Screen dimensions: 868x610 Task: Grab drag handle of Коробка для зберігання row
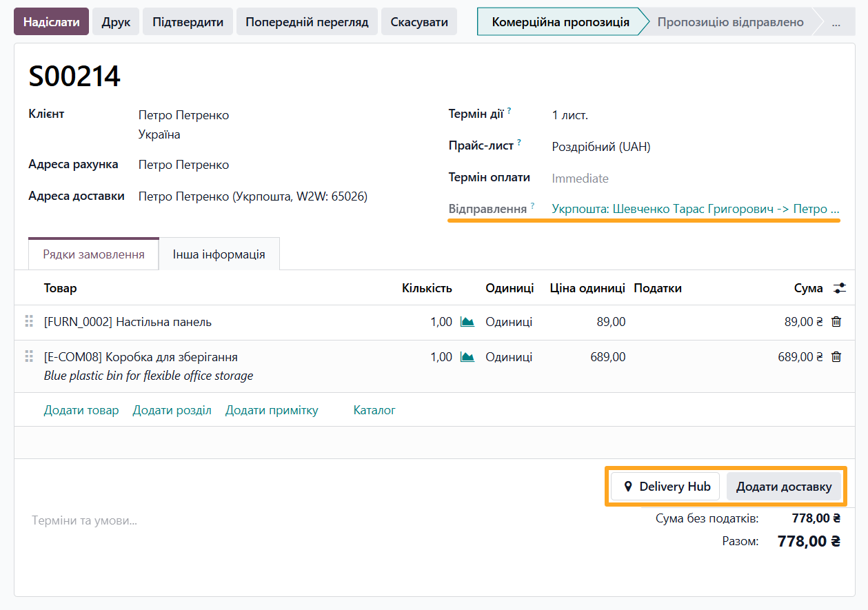pos(29,356)
